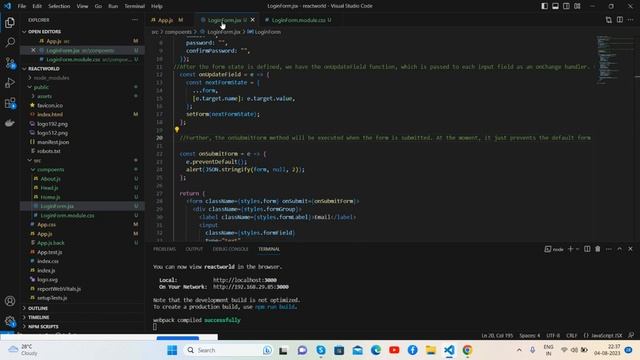The height and width of the screenshot is (360, 640).
Task: Open the localhost:3000 link in terminal
Action: coord(245,280)
